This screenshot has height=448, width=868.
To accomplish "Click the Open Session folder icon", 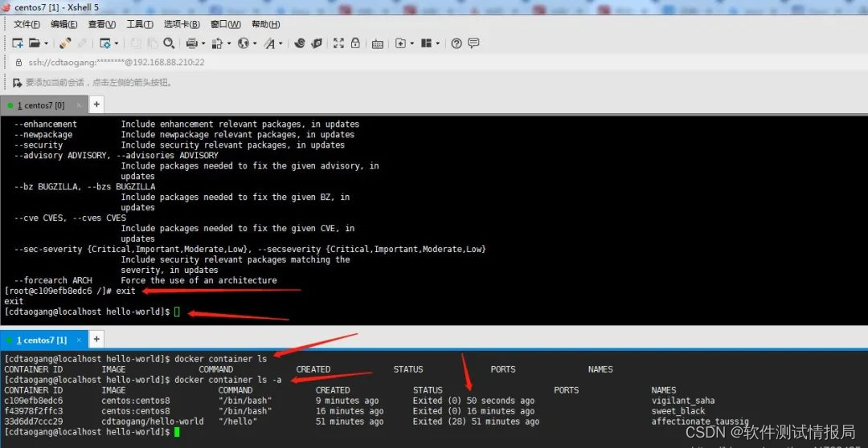I will (35, 43).
